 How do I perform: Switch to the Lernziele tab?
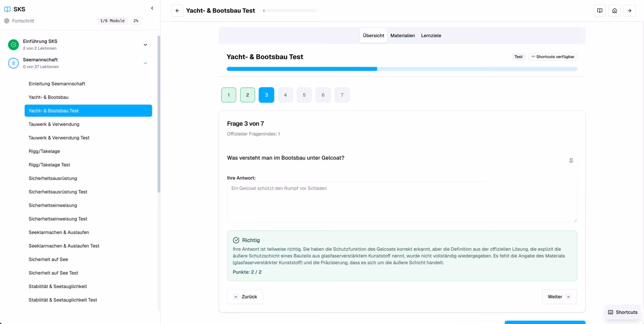[431, 36]
